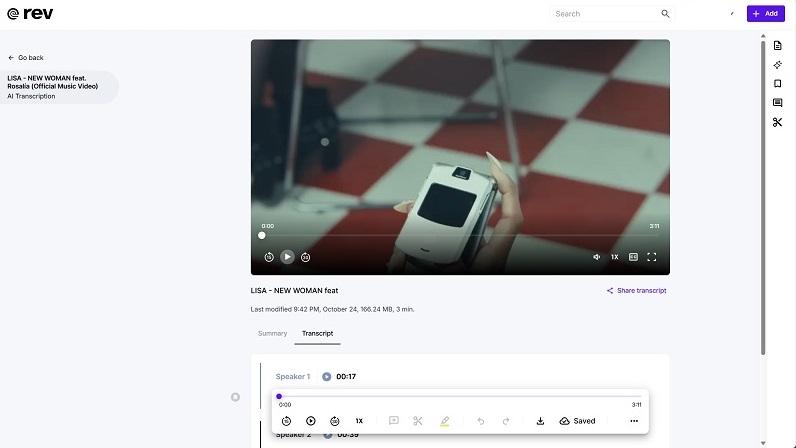Open the three-dot more options menu
Screen dimensions: 796x448
click(x=634, y=421)
